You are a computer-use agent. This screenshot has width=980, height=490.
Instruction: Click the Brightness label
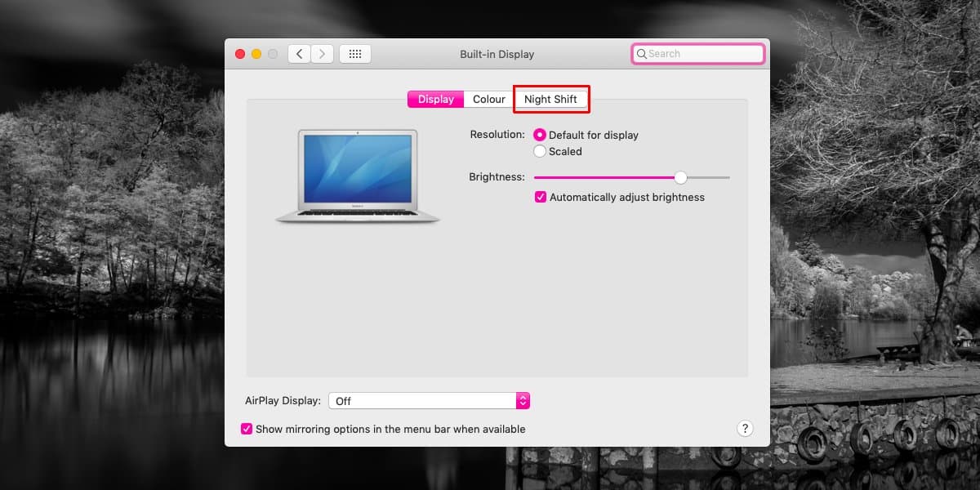tap(497, 176)
